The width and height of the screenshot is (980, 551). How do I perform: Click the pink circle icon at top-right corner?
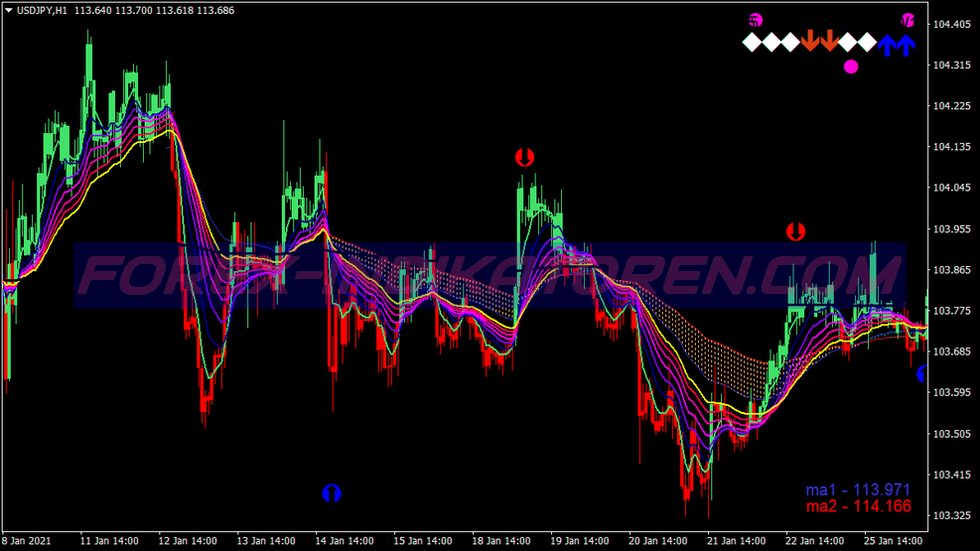tap(908, 20)
